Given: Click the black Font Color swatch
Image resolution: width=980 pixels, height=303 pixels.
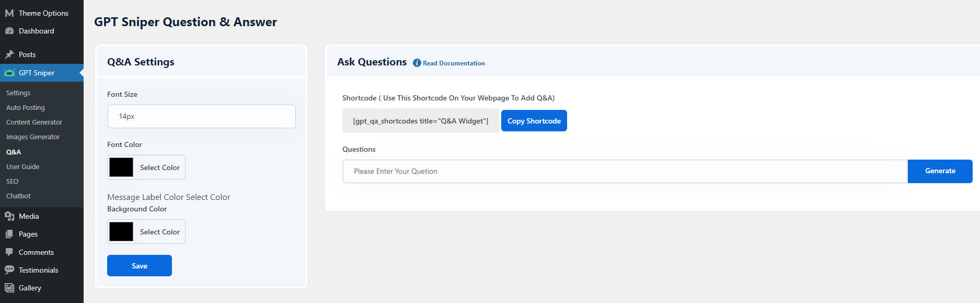Looking at the screenshot, I should (x=121, y=167).
